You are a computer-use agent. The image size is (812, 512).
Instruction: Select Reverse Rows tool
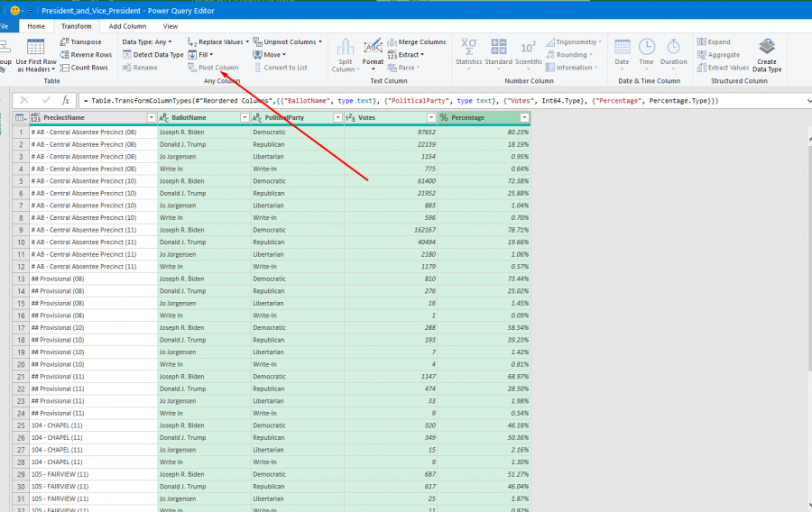tap(86, 55)
